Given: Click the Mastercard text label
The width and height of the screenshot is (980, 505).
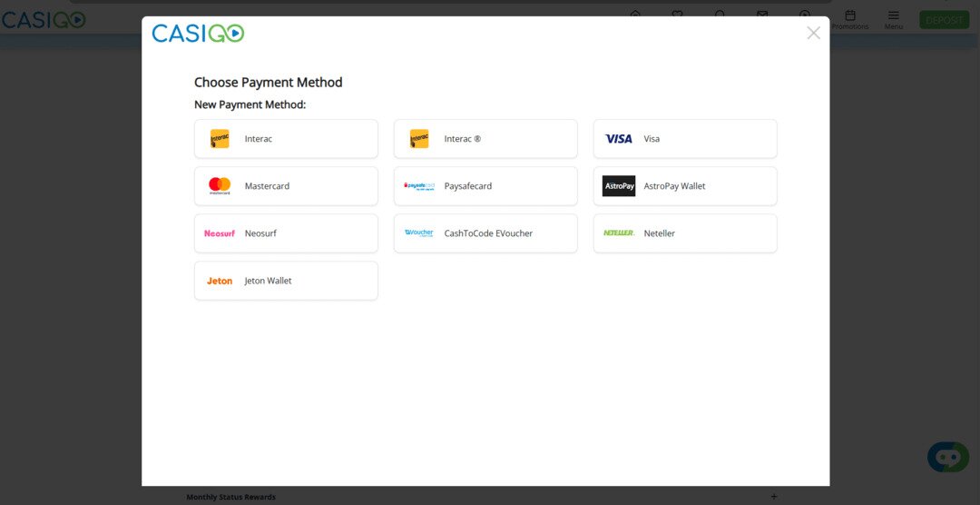Looking at the screenshot, I should [267, 186].
